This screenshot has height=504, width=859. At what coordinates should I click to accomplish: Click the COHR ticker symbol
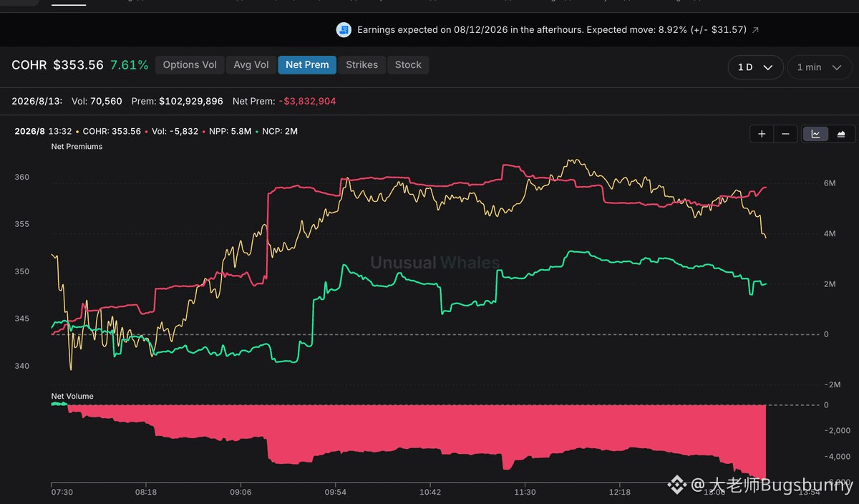tap(29, 65)
